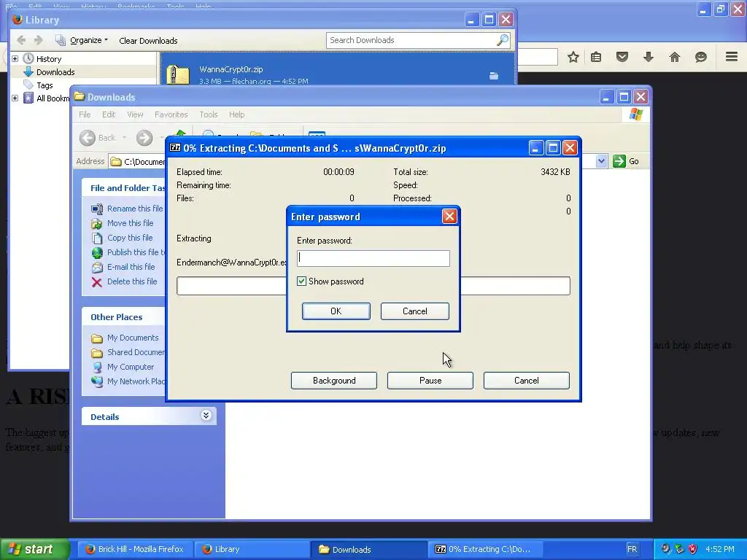Open the Organize dropdown in Library

[88, 40]
